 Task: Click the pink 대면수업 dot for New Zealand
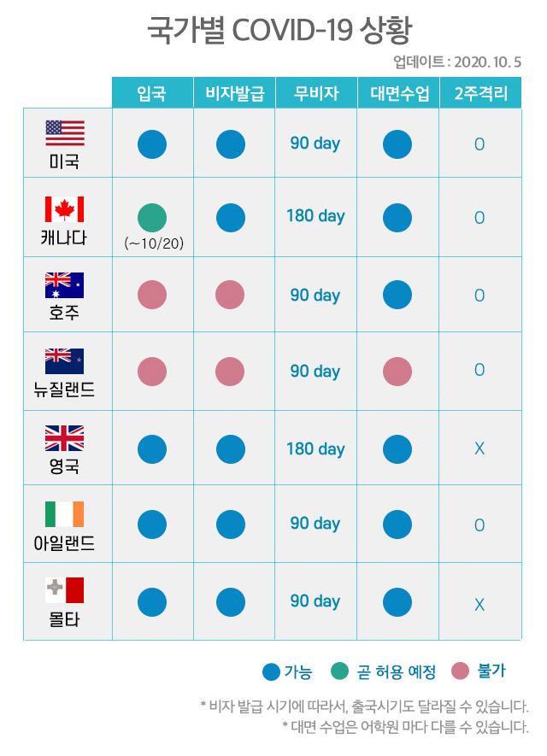[397, 372]
